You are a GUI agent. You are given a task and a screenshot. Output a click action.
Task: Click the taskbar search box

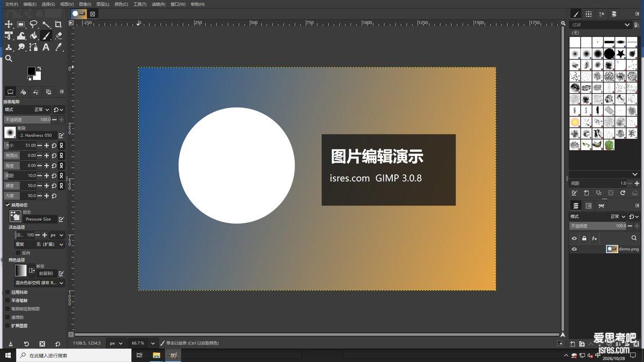click(x=74, y=355)
